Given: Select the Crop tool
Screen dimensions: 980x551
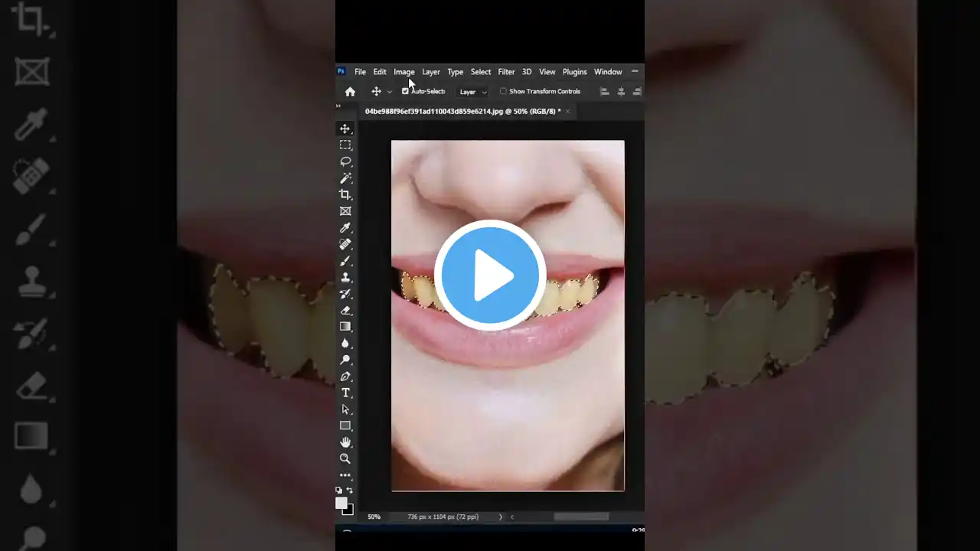Looking at the screenshot, I should pyautogui.click(x=345, y=194).
